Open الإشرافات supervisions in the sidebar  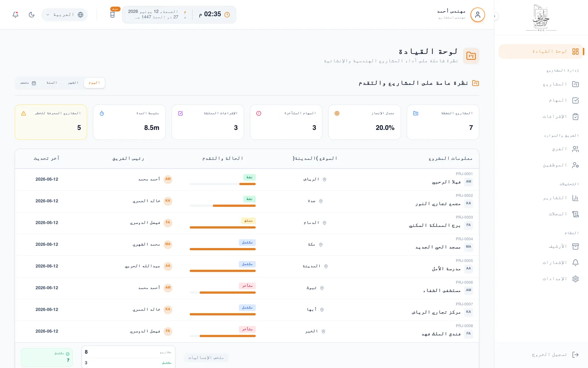coord(541,117)
